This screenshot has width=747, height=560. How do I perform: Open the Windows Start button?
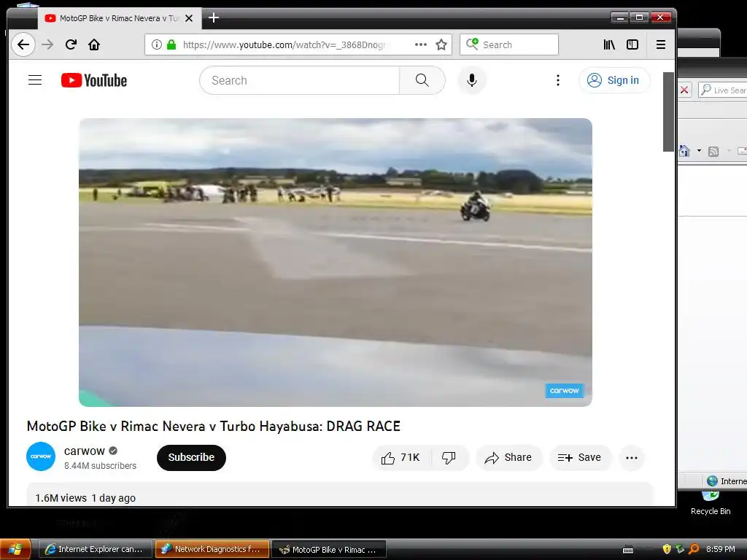coord(16,550)
